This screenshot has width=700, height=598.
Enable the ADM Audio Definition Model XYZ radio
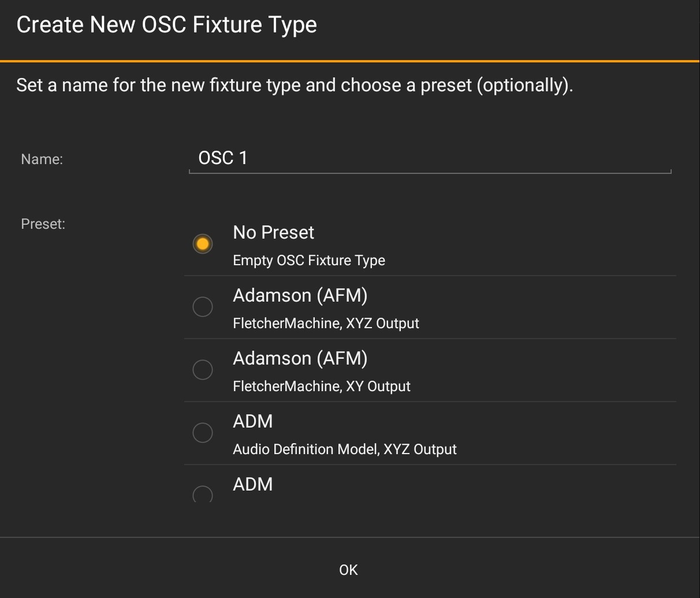coord(202,433)
